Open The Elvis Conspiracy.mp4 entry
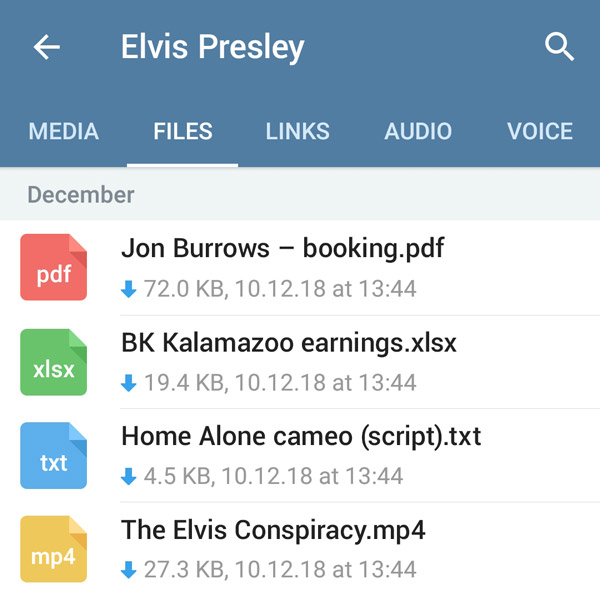Screen dimensions: 600x601 (x=273, y=530)
